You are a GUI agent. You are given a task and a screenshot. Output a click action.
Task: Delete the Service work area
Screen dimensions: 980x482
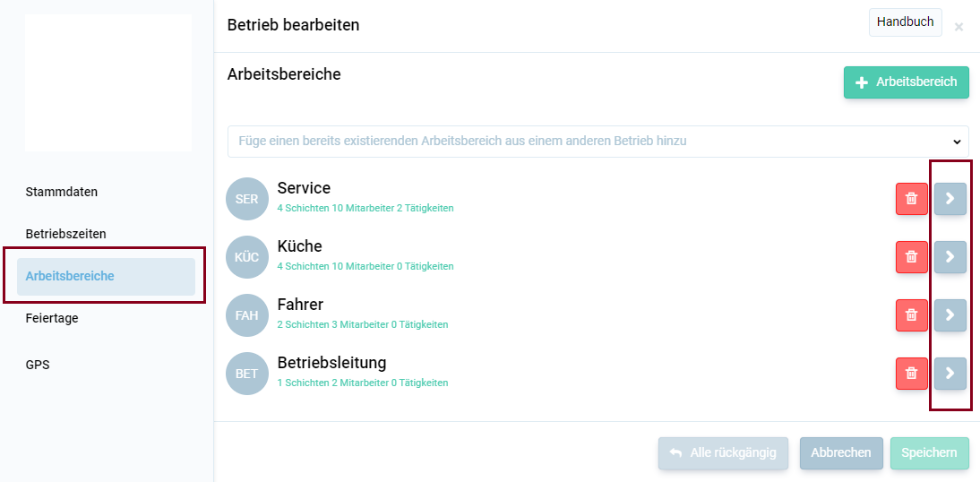click(x=911, y=199)
